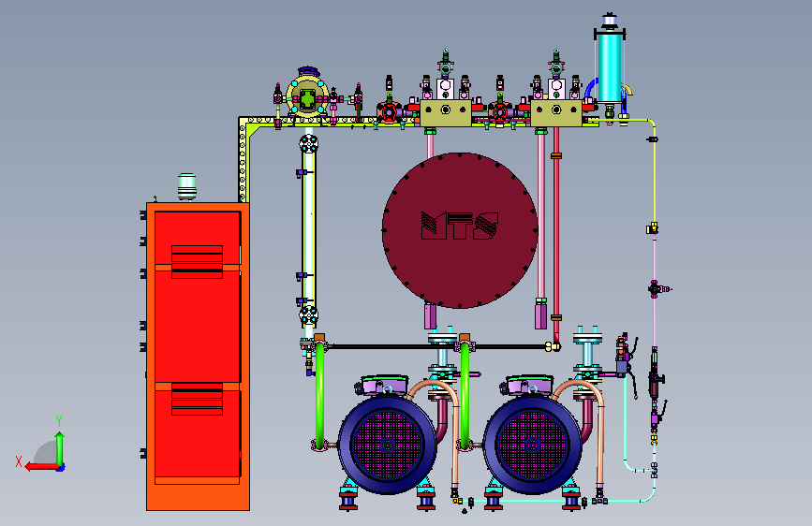Select the cyan accumulator cylinder
812x526 pixels.
coord(610,66)
